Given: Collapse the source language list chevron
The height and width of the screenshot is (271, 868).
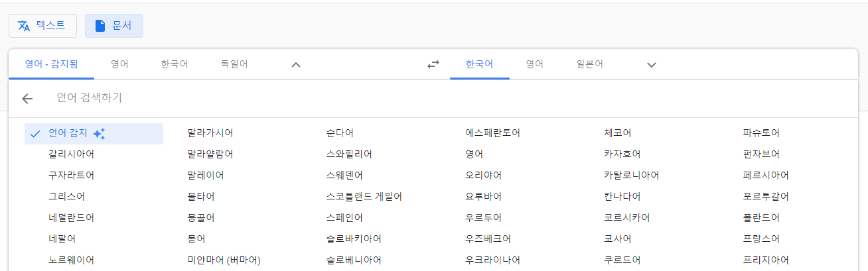Looking at the screenshot, I should [x=296, y=64].
